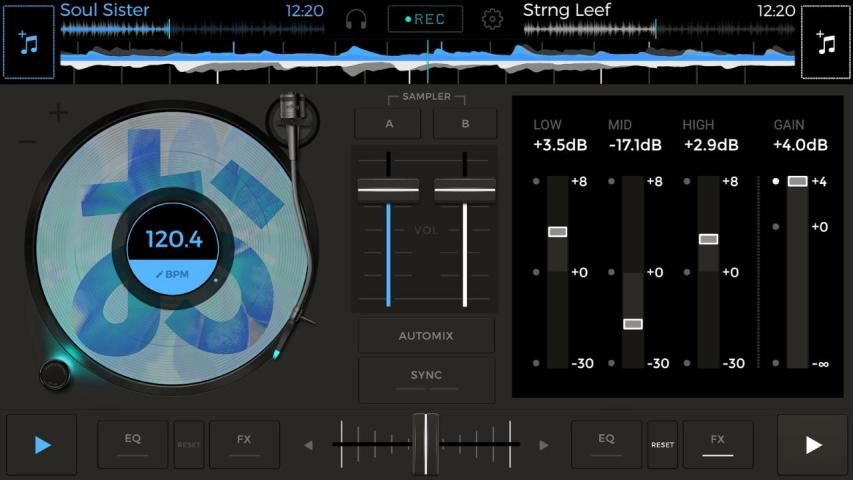Toggle the REC recording button
853x480 pixels.
[x=425, y=19]
